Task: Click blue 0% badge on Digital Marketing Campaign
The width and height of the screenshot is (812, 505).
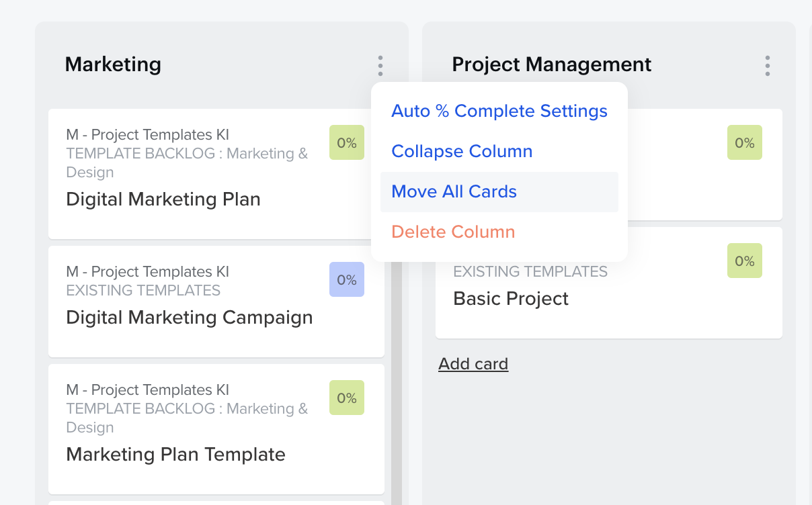Action: (346, 279)
